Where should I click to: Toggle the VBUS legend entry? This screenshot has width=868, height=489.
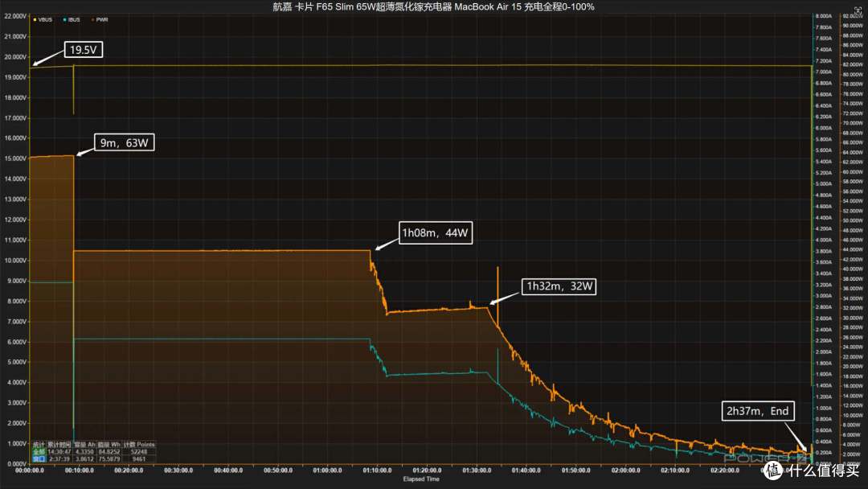coord(43,19)
